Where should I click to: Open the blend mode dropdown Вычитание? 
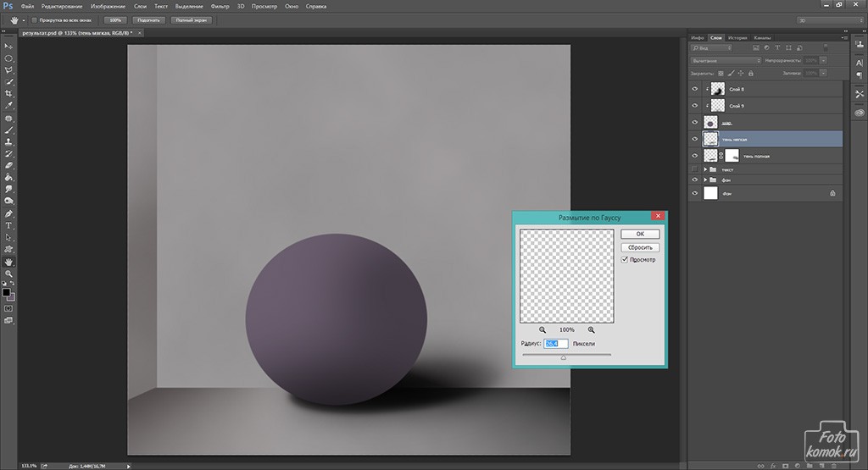[x=726, y=60]
